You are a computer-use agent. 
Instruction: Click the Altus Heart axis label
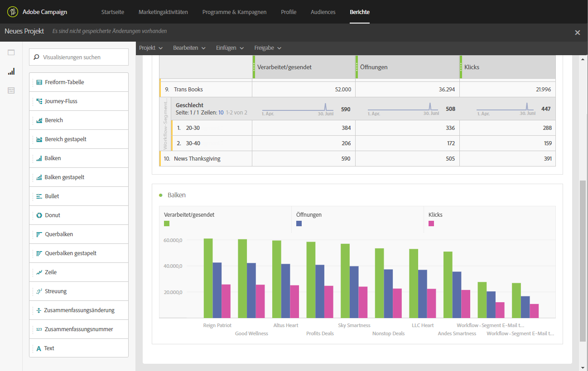[286, 326]
